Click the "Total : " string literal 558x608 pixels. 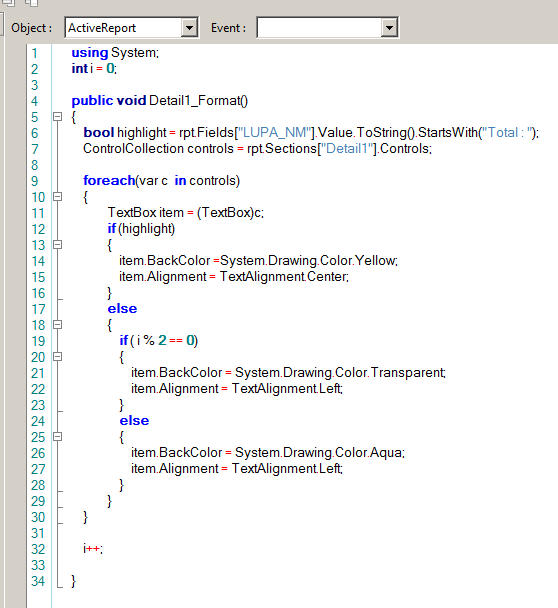[508, 133]
